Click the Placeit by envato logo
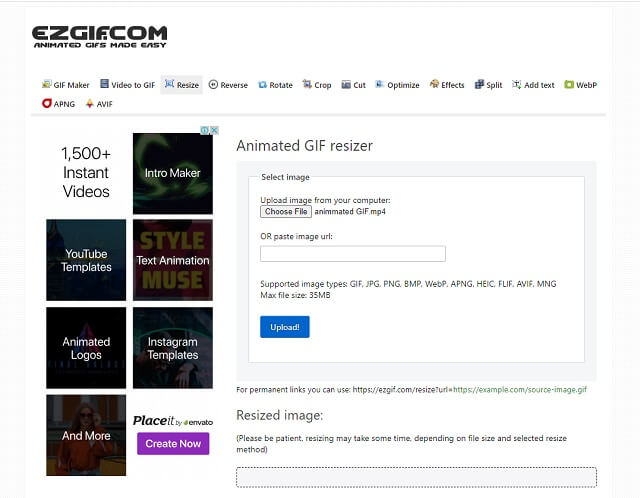The width and height of the screenshot is (640, 498). click(x=173, y=421)
